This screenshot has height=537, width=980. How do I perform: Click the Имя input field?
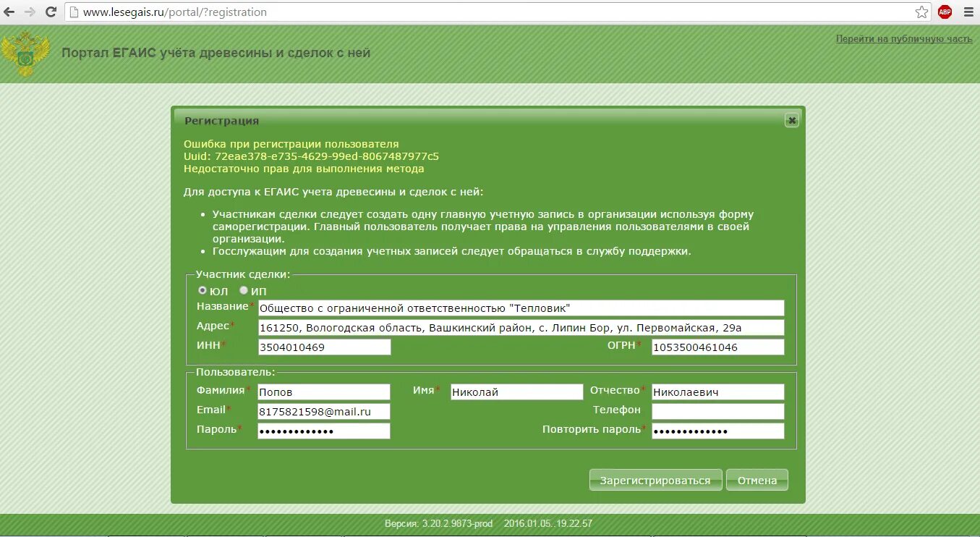coord(516,392)
